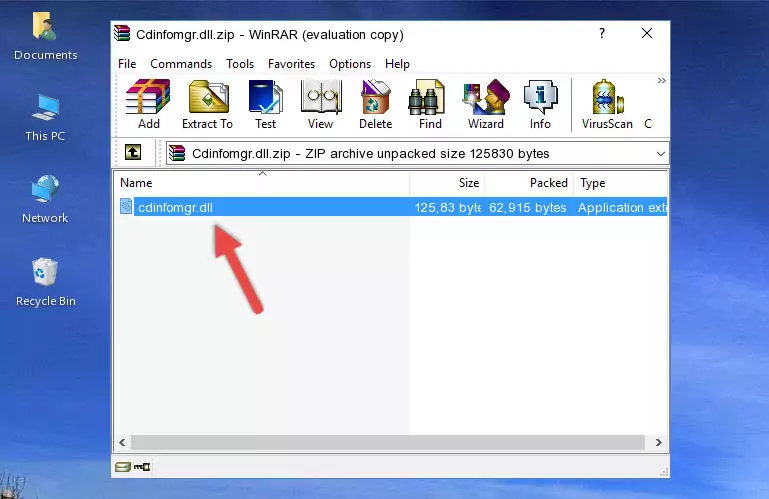Run the Test archive tool

[265, 104]
